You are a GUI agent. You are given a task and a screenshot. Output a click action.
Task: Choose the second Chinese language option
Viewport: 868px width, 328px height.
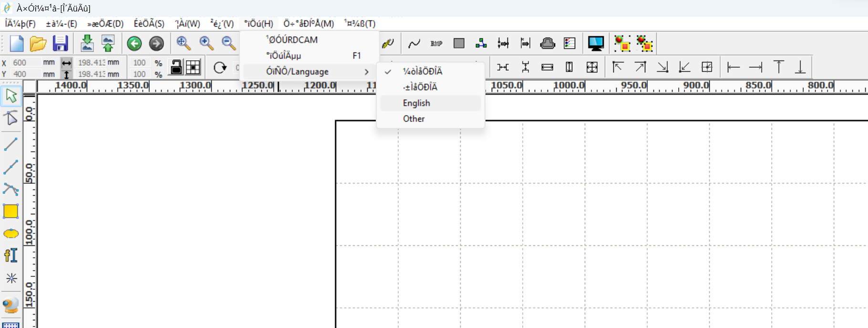coord(420,87)
